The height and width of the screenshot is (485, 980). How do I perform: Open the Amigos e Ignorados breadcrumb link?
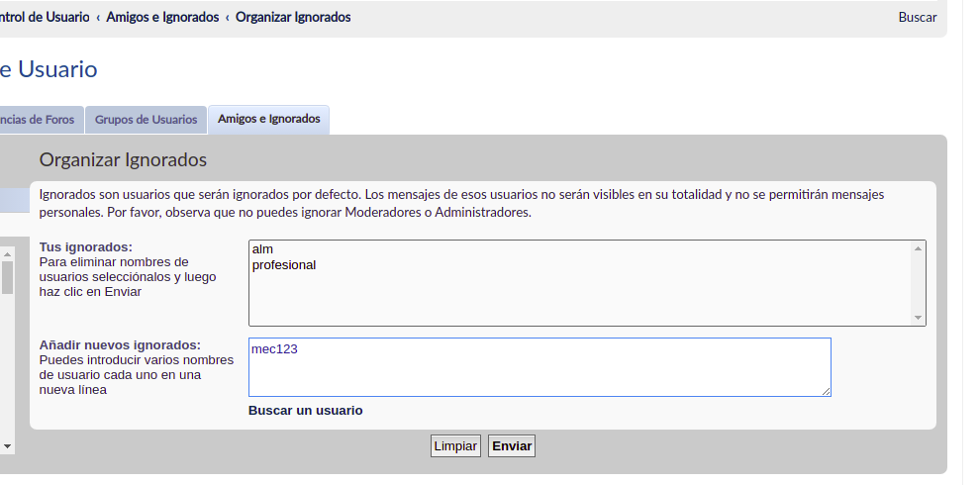pyautogui.click(x=162, y=17)
